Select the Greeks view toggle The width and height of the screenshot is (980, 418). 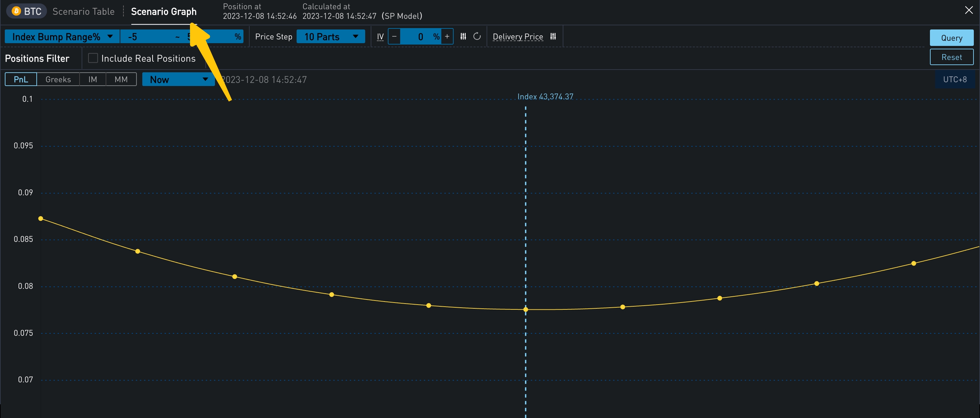(58, 79)
